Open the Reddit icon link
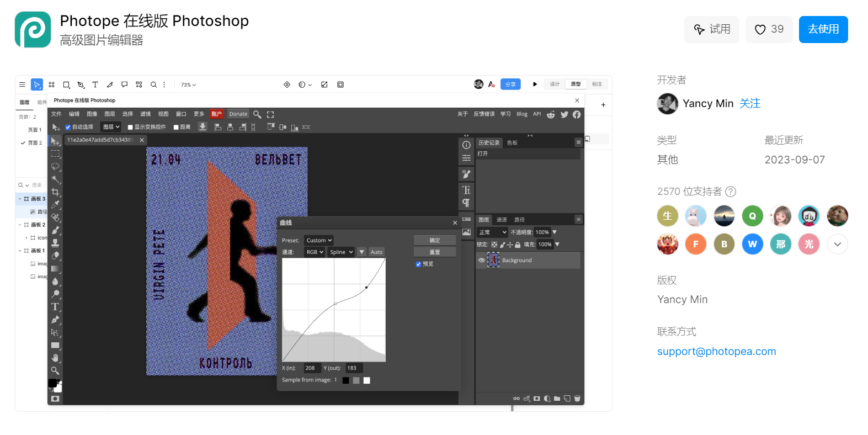The image size is (868, 435). pyautogui.click(x=551, y=114)
